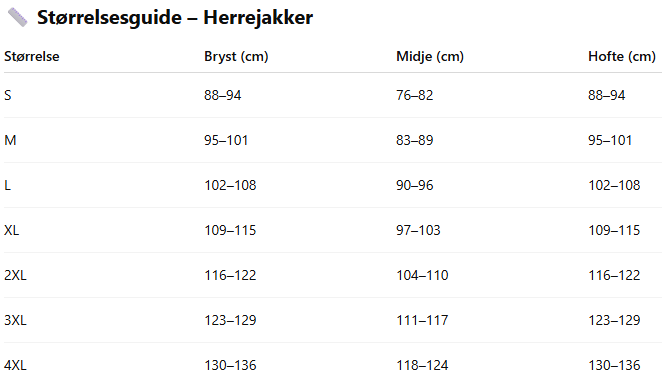Image resolution: width=662 pixels, height=382 pixels.
Task: Click hip value 130–136 for 4XL
Action: click(614, 365)
